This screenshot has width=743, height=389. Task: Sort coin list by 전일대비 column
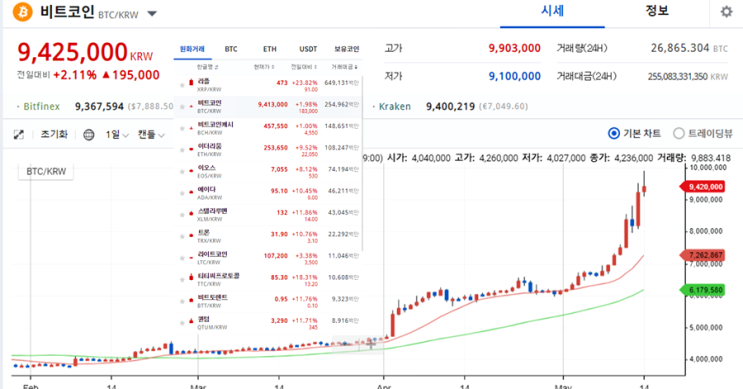[304, 67]
